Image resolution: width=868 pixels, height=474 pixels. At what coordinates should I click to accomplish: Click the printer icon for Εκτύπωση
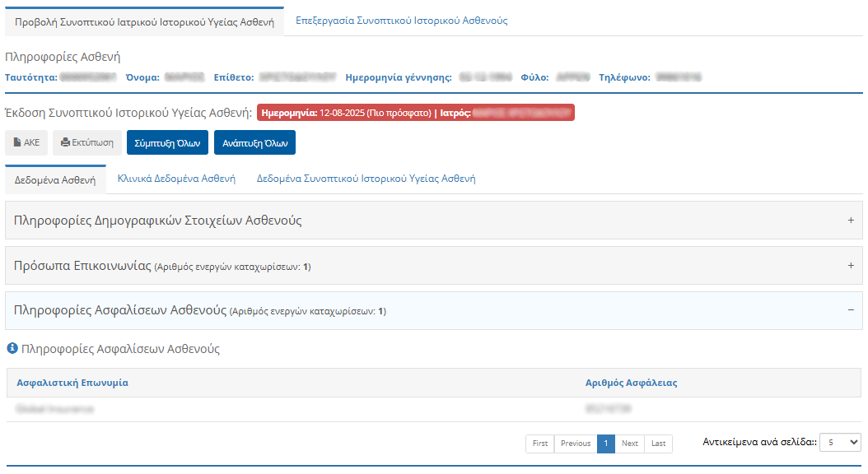(66, 143)
